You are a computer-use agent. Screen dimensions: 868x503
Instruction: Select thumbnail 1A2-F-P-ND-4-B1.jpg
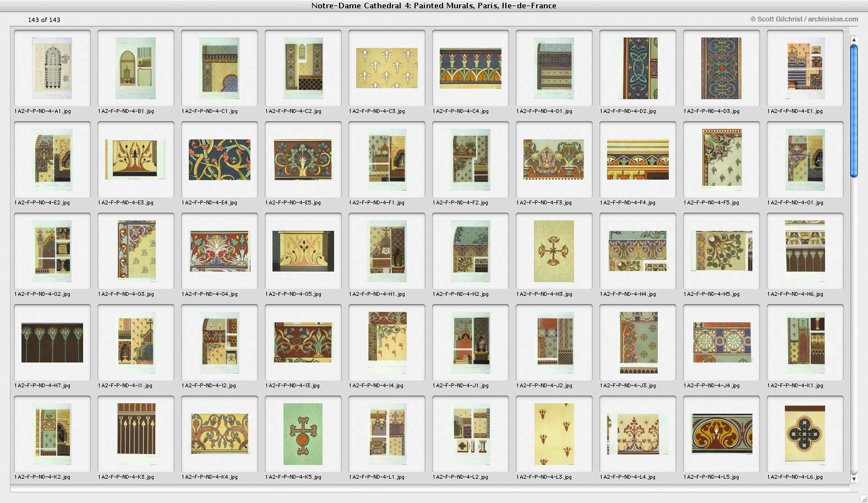tap(136, 68)
